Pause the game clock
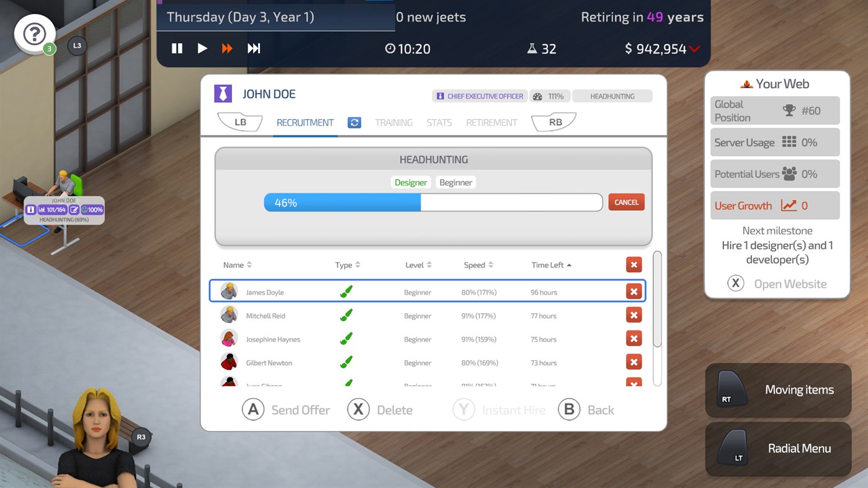This screenshot has height=488, width=868. [x=177, y=48]
